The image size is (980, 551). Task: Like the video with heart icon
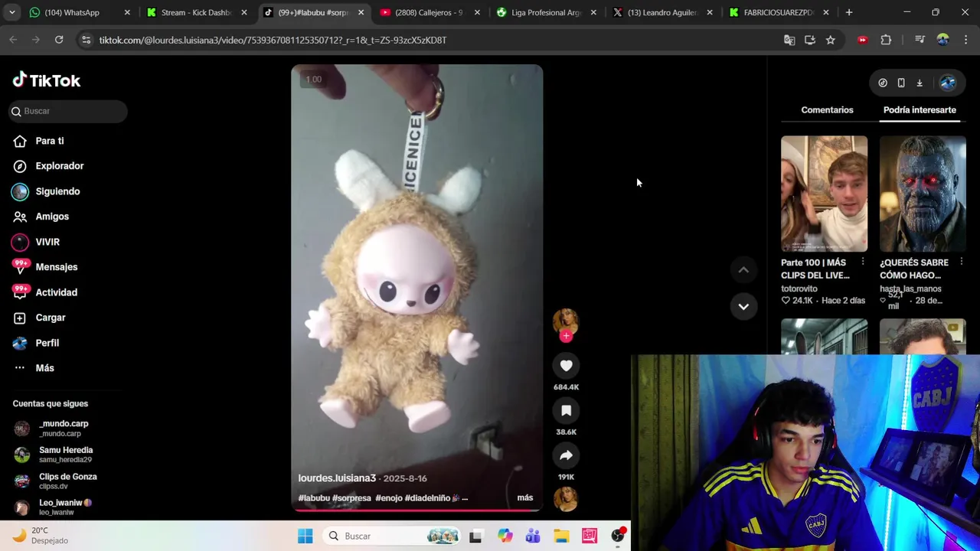coord(566,366)
